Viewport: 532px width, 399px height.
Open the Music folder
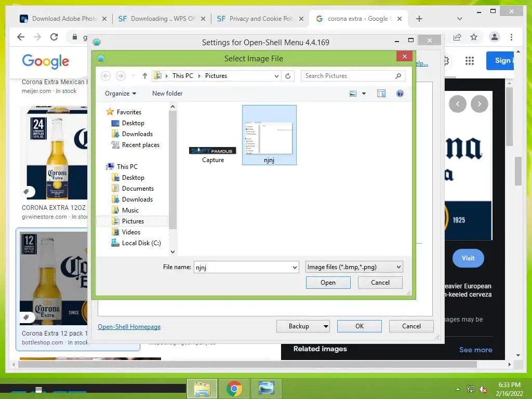point(130,210)
